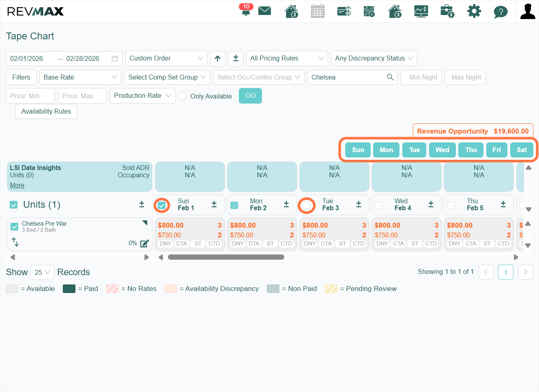The image size is (539, 392).
Task: Click the horizontal scrollbar thumb under rates
Action: click(x=226, y=257)
